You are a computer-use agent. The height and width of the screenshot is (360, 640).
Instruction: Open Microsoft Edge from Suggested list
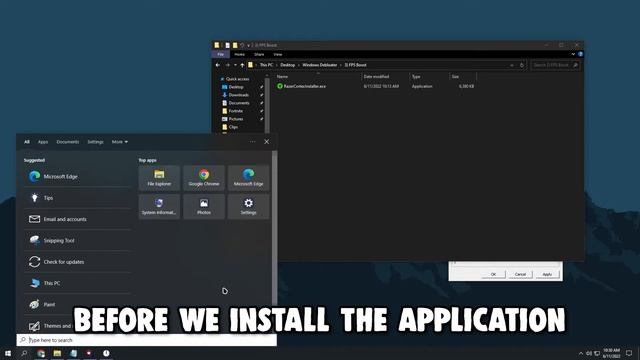pos(77,176)
